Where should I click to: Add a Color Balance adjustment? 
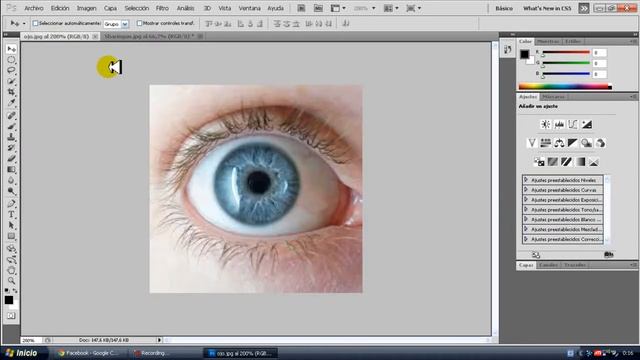point(559,143)
